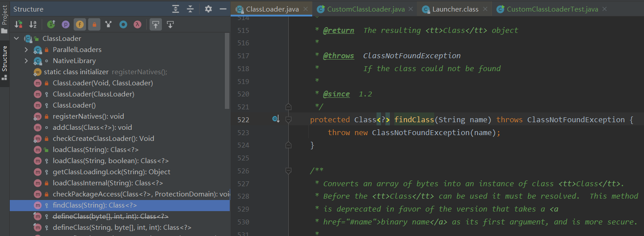Click findClass method name in editor
The height and width of the screenshot is (236, 644).
click(x=414, y=120)
